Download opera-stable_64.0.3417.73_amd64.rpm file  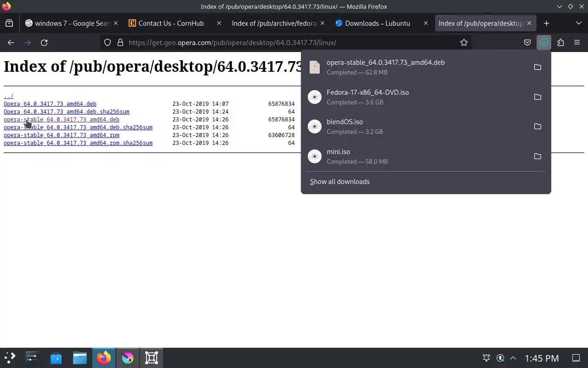point(62,135)
